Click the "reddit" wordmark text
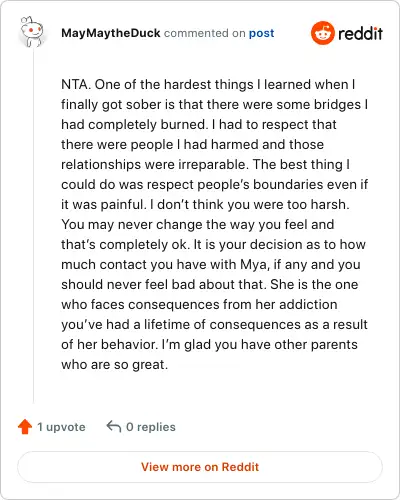Screen dimensions: 400x500 (360, 33)
